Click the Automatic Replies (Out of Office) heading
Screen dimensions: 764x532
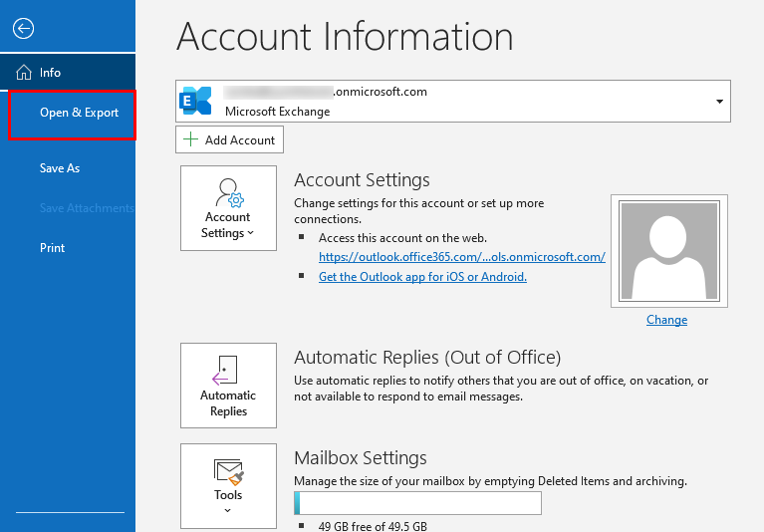(x=427, y=358)
